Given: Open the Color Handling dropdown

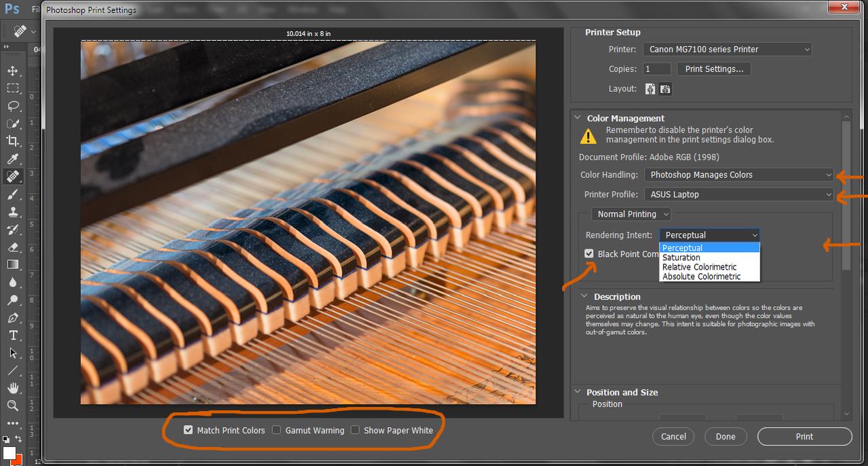Looking at the screenshot, I should [x=739, y=175].
